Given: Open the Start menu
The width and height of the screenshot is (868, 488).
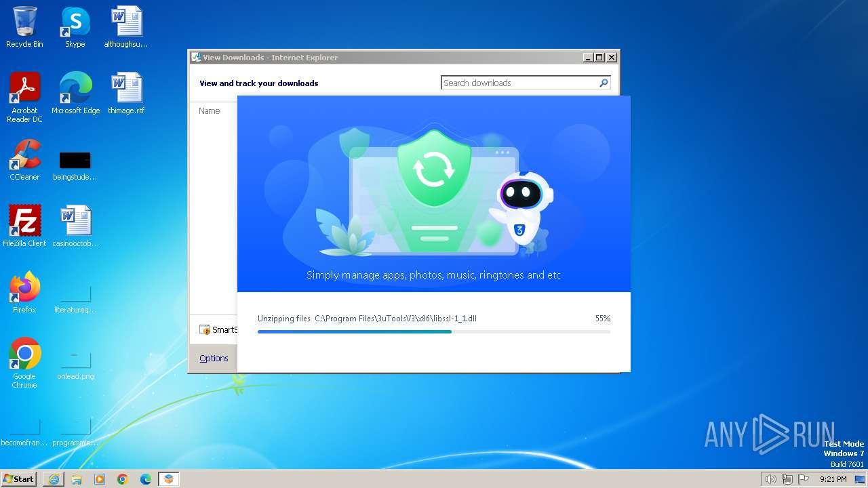Looking at the screenshot, I should click(x=19, y=479).
